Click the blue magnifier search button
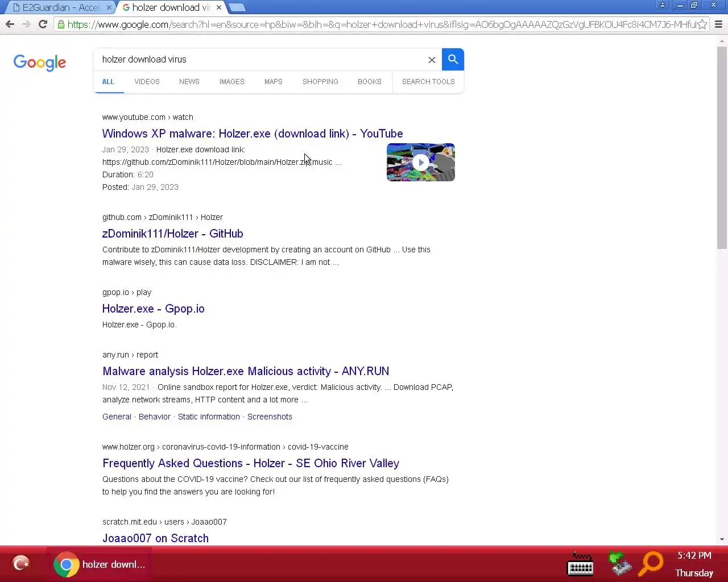Screen dimensions: 728x582 click(x=453, y=59)
